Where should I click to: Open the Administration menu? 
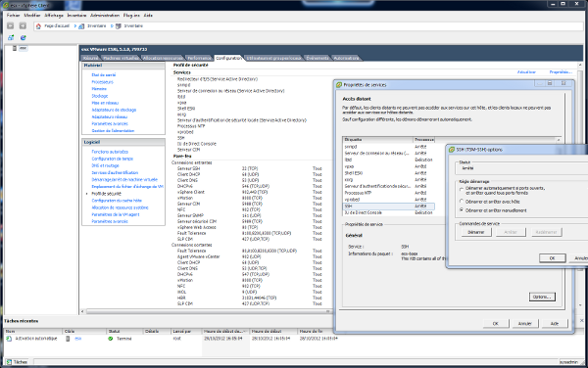(x=105, y=16)
